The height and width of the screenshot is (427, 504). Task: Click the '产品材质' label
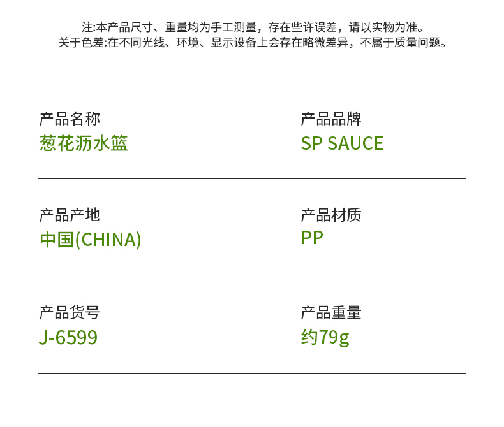[331, 215]
